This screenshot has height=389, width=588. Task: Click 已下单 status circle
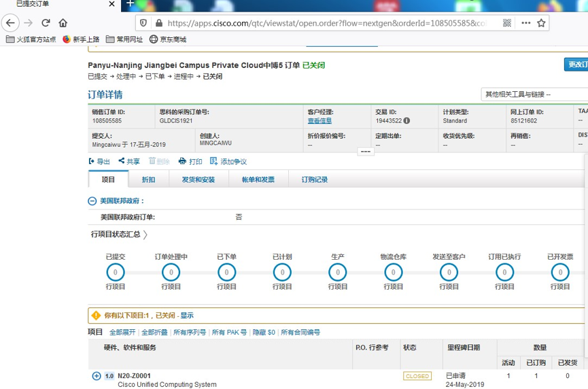(226, 272)
